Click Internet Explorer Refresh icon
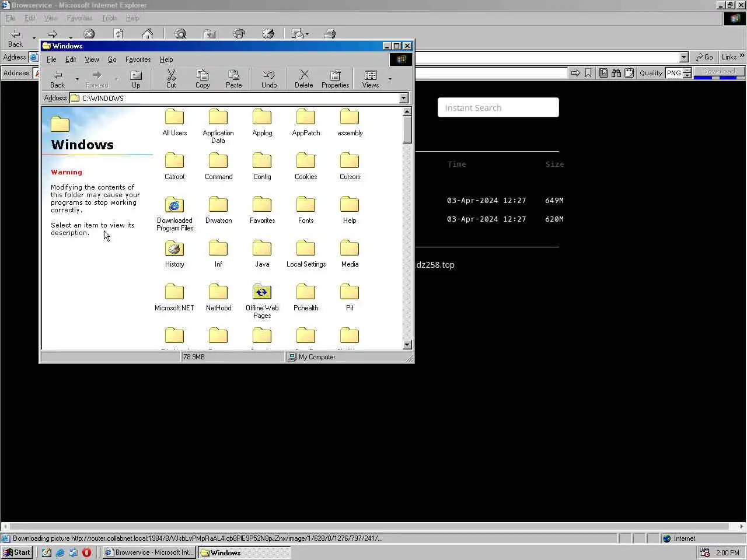This screenshot has width=747, height=560. 118,34
